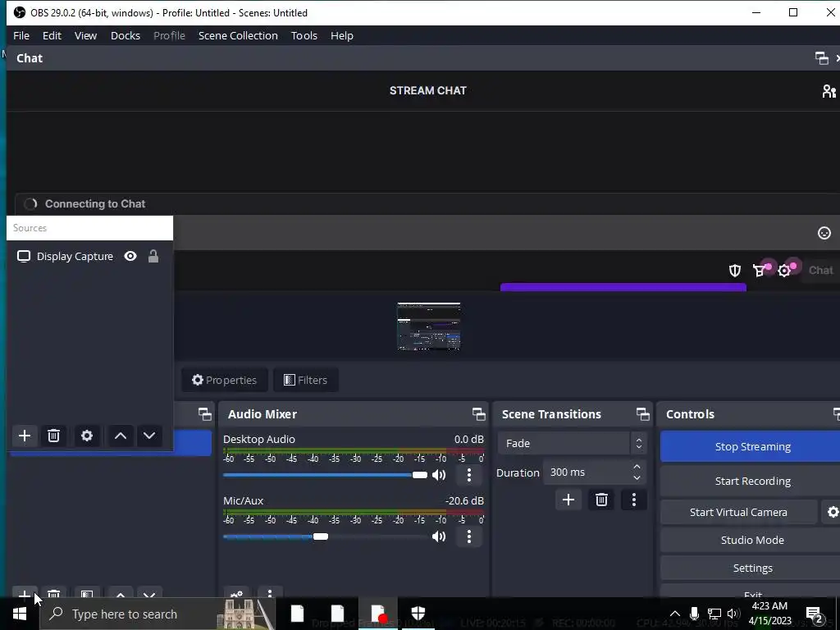Add a new source with plus icon

25,436
